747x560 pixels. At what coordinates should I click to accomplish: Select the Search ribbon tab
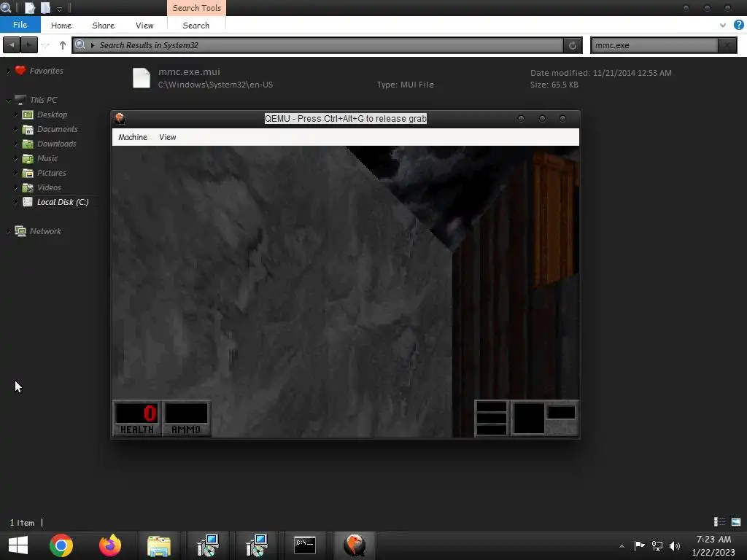[196, 26]
